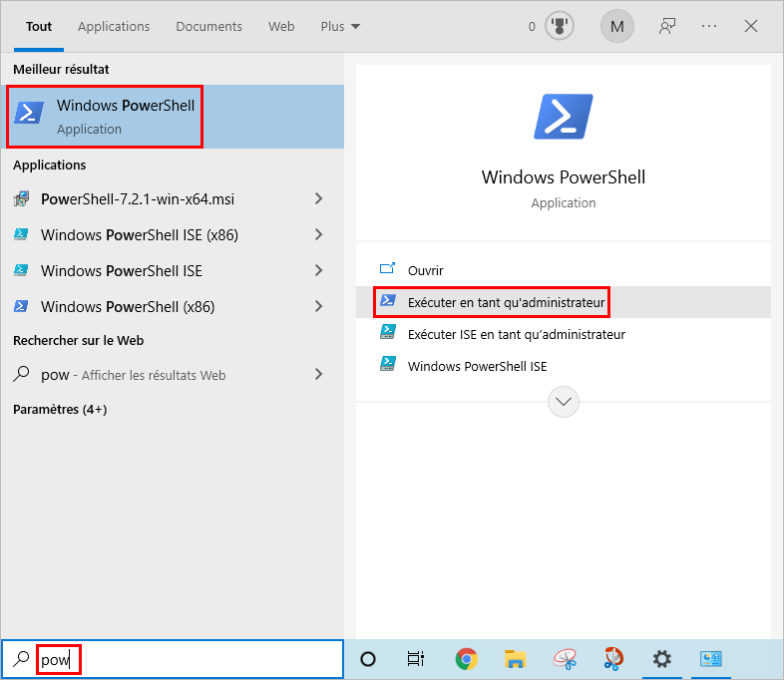Click the search magnifier in the search box
The image size is (784, 680).
[21, 659]
